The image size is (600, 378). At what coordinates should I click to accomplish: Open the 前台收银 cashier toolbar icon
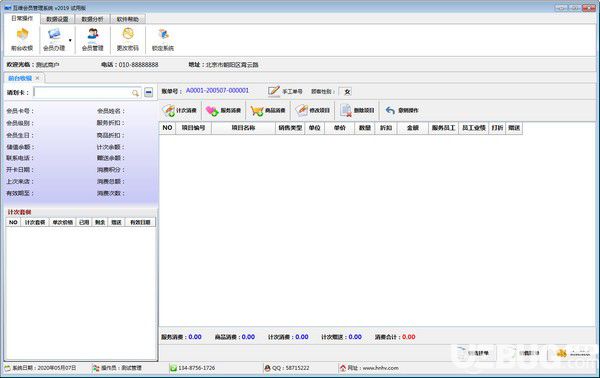(x=22, y=39)
